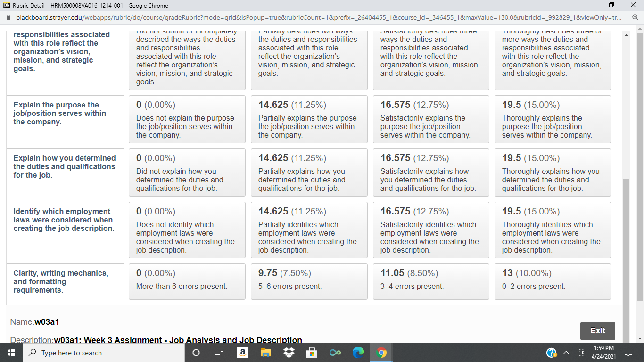Viewport: 644px width, 362px height.
Task: Open Task View on the taskbar
Action: (x=219, y=353)
